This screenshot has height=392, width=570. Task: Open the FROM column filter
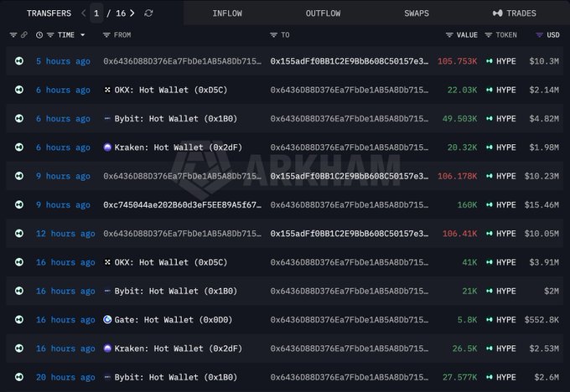pos(106,35)
